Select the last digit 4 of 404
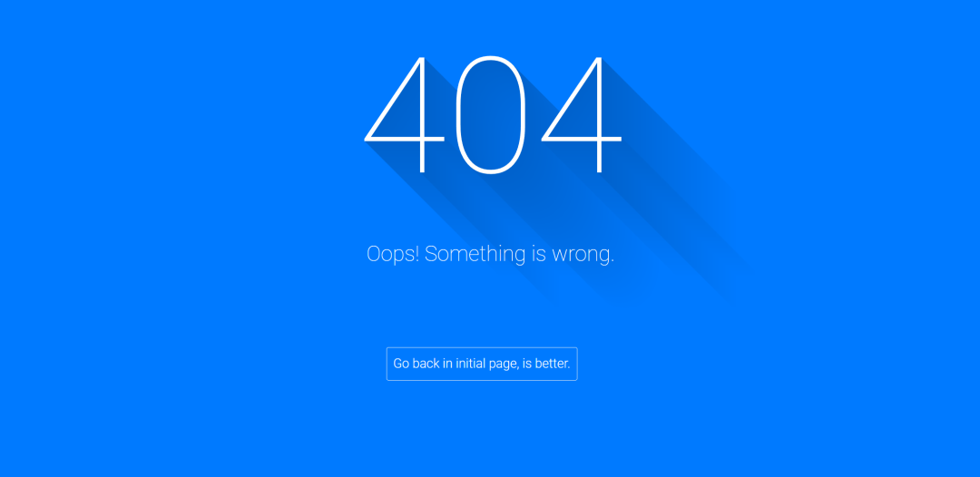Viewport: 980px width, 477px height. point(582,114)
